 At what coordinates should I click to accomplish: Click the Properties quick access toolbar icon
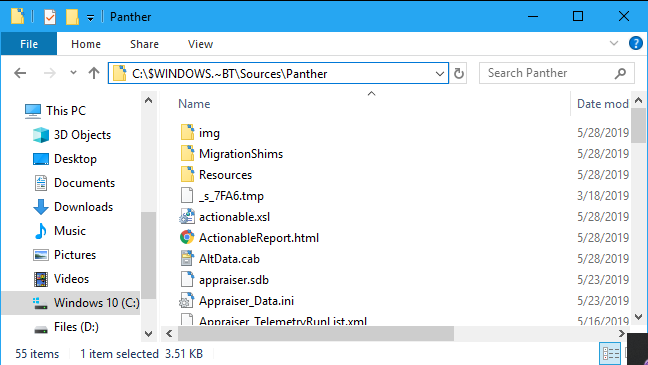(x=50, y=17)
